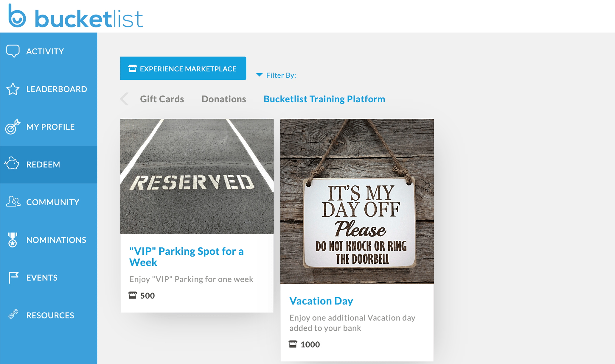This screenshot has height=364, width=615.
Task: Click the Experience Marketplace button
Action: [x=183, y=68]
